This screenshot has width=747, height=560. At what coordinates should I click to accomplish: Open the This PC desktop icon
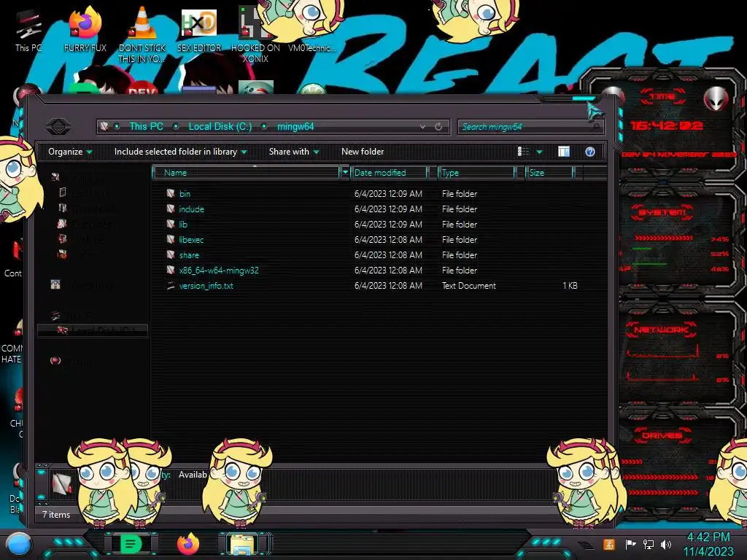28,31
